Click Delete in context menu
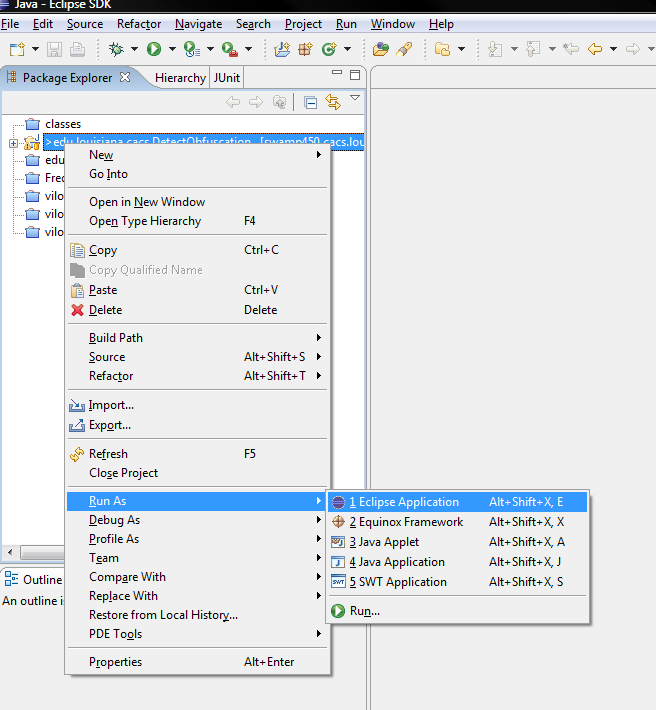This screenshot has height=710, width=656. [197, 310]
